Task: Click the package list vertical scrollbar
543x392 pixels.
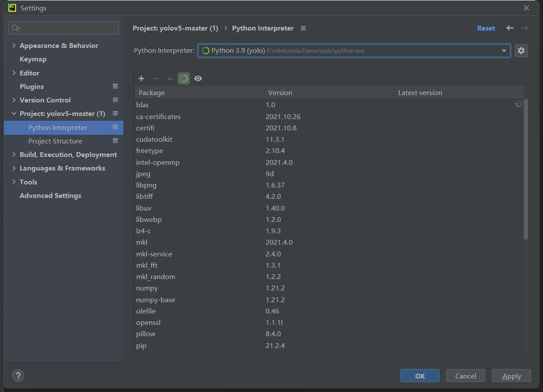Action: pyautogui.click(x=526, y=169)
